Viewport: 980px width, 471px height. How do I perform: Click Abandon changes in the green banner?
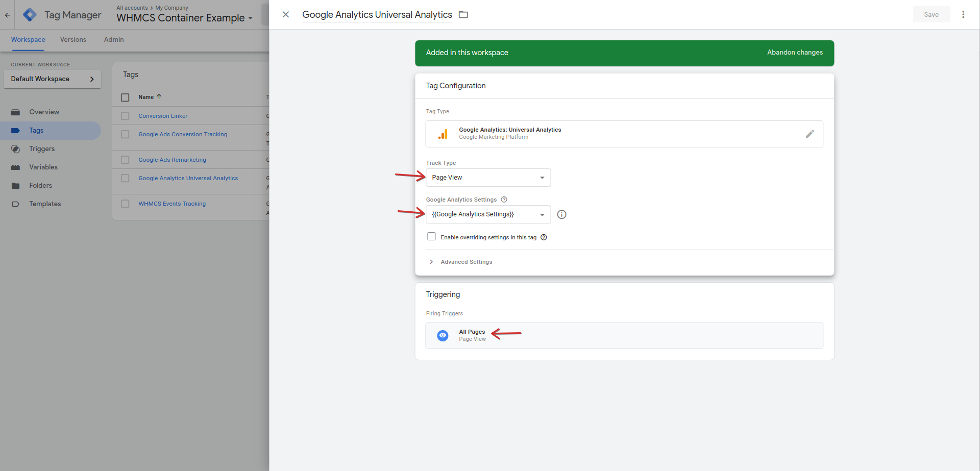(x=795, y=53)
